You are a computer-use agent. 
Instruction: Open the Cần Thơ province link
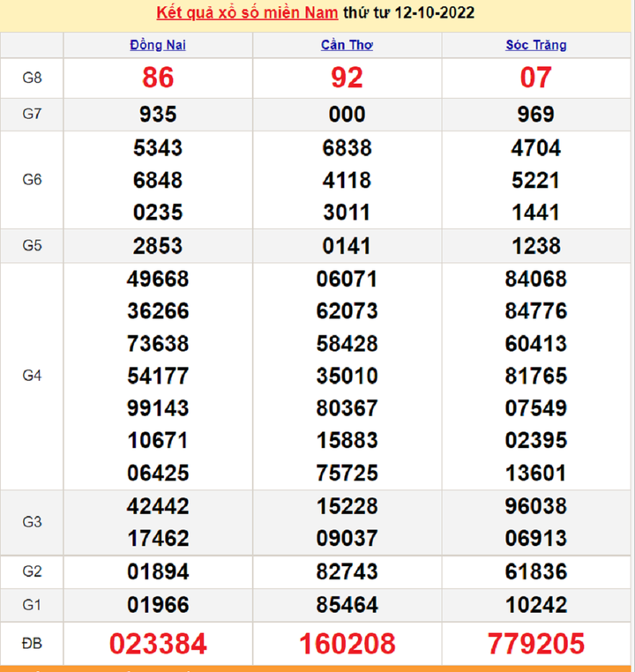(347, 45)
